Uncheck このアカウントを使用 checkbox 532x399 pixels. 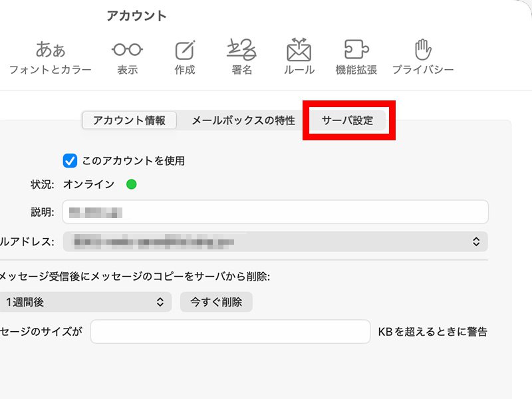click(x=70, y=161)
